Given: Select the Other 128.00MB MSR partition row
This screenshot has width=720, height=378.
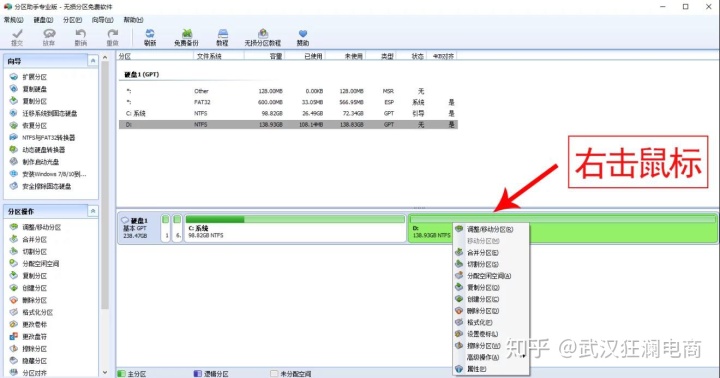Looking at the screenshot, I should (288, 91).
